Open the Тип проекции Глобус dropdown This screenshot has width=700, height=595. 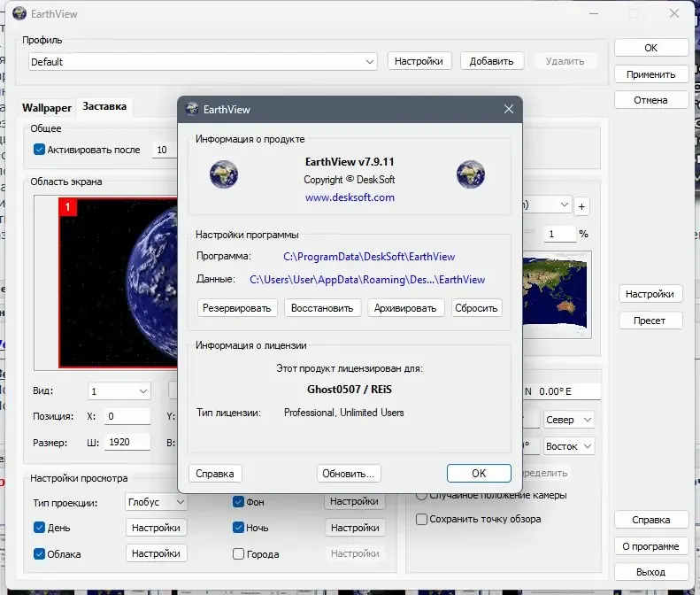[x=157, y=502]
